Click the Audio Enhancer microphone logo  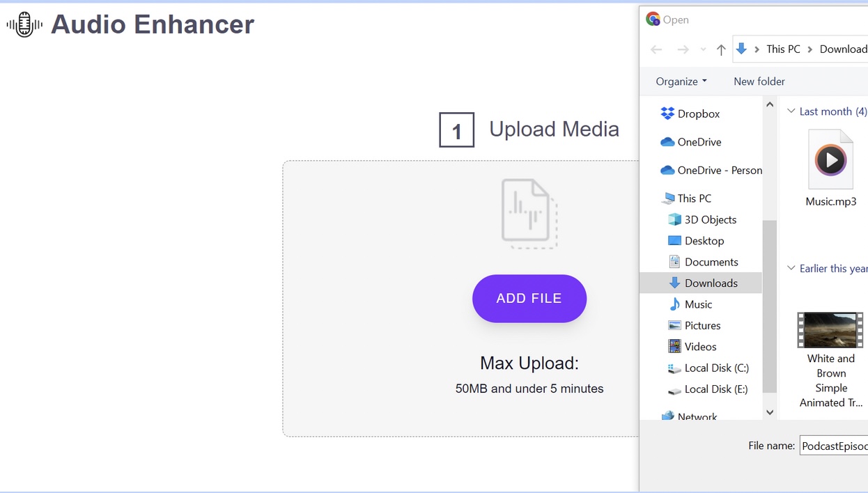click(x=23, y=24)
